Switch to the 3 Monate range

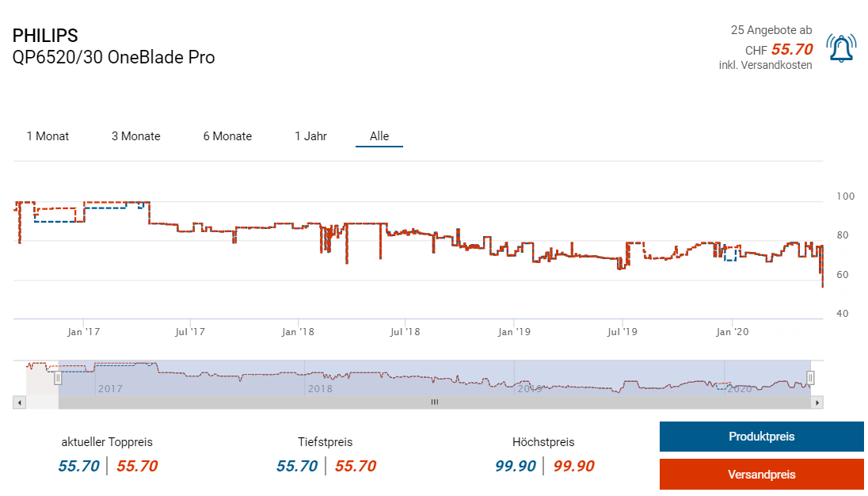point(135,136)
